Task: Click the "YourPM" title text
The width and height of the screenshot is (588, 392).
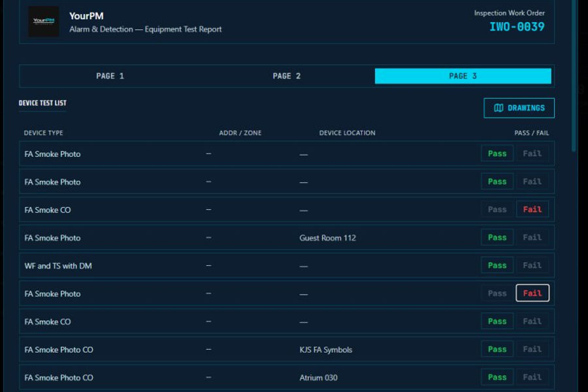Action: (x=86, y=16)
